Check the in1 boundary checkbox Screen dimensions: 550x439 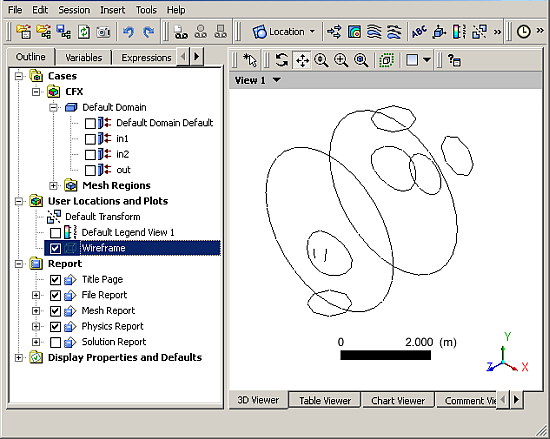(x=90, y=139)
